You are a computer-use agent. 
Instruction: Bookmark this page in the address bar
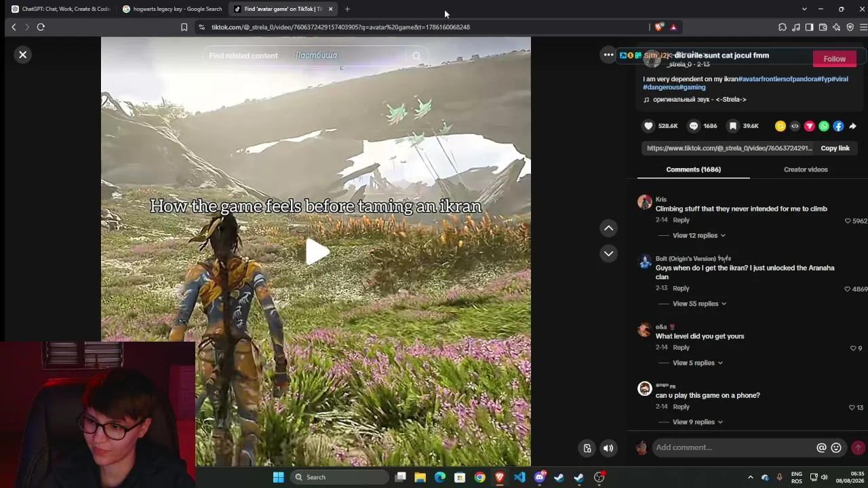(184, 27)
